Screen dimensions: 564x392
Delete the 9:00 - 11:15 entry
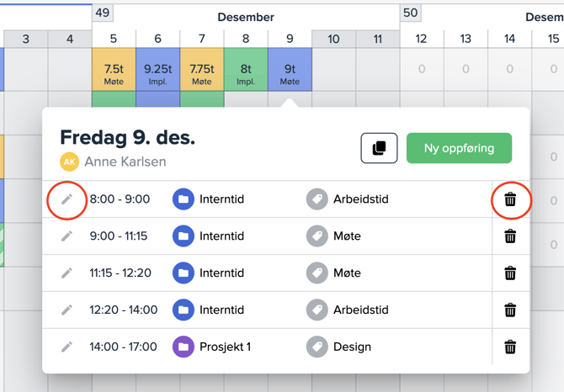pos(510,236)
